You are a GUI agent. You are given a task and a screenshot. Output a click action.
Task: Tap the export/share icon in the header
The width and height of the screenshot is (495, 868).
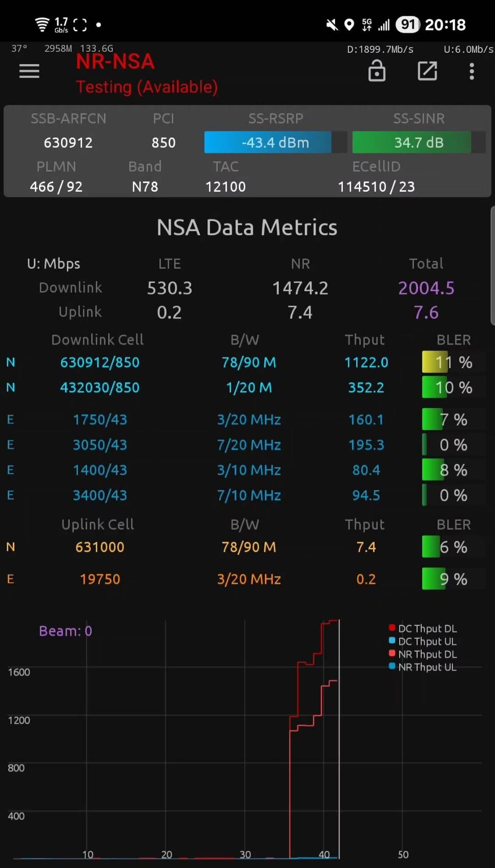[427, 71]
